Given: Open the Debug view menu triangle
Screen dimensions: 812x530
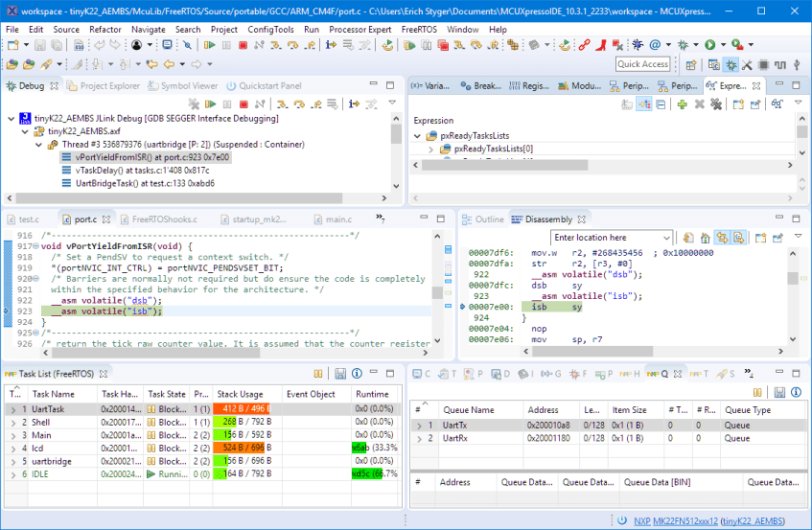Looking at the screenshot, I should pos(392,103).
